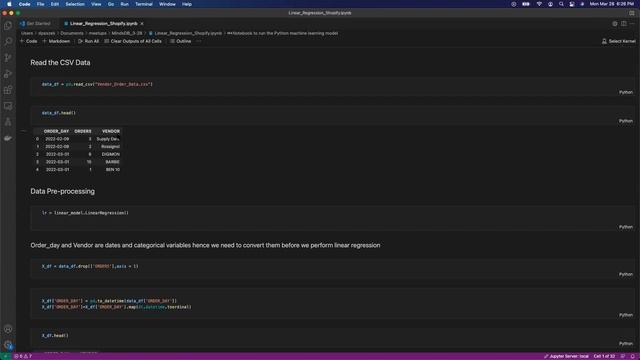
Task: Open the notifications bell in status bar
Action: pos(633,356)
